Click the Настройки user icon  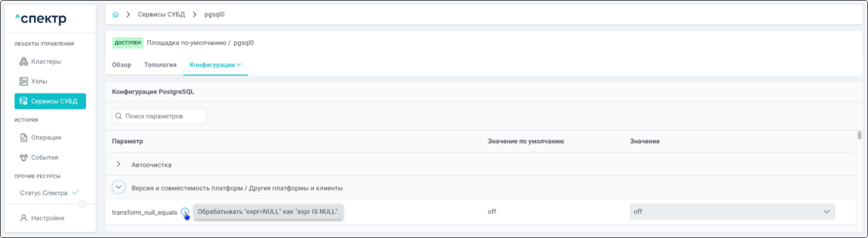[x=24, y=218]
